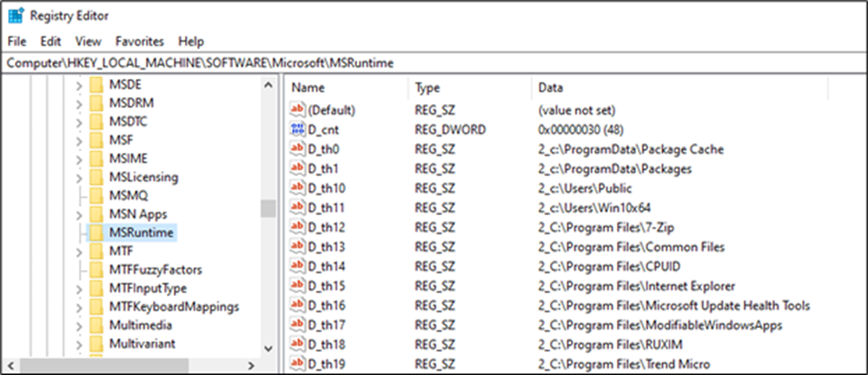Image resolution: width=868 pixels, height=375 pixels.
Task: Expand the MTF registry key
Action: tap(78, 251)
